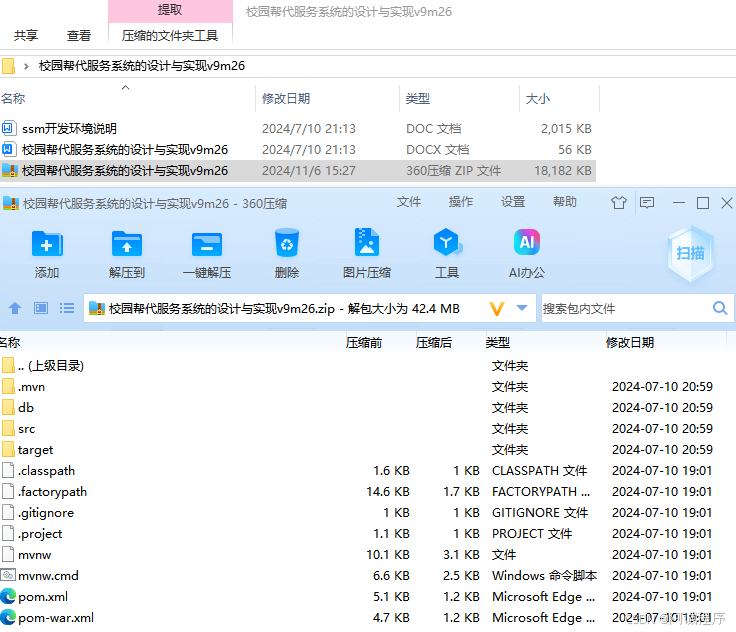Open the skin (shirt) icon in title bar
Screen dimensions: 736x632
619,203
